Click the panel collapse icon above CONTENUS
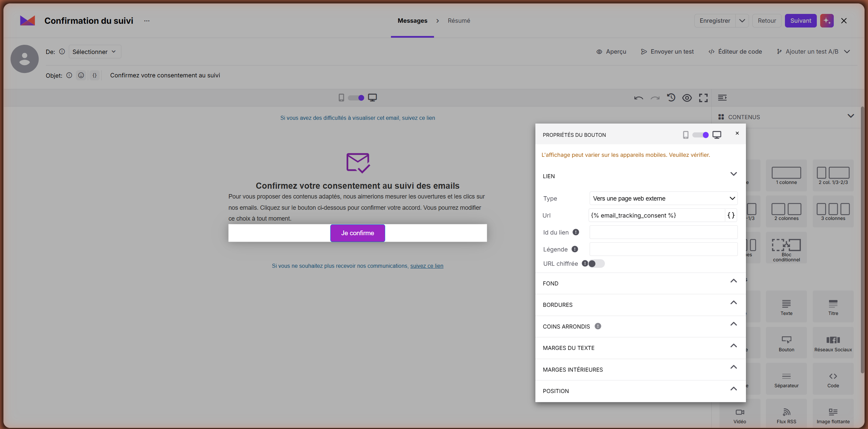The image size is (868, 429). [x=722, y=98]
